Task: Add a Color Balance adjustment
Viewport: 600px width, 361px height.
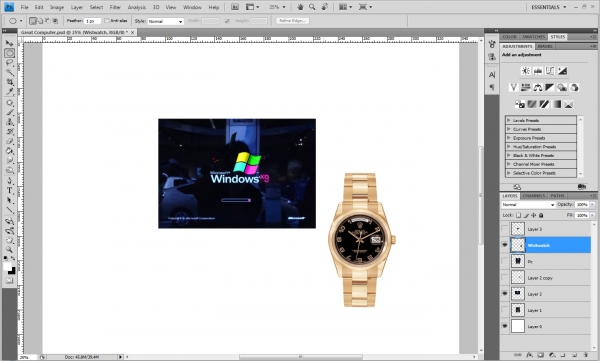Action: coord(538,87)
